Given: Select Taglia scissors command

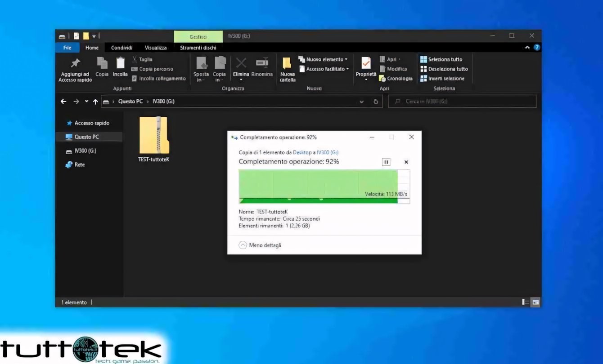Looking at the screenshot, I should [142, 59].
